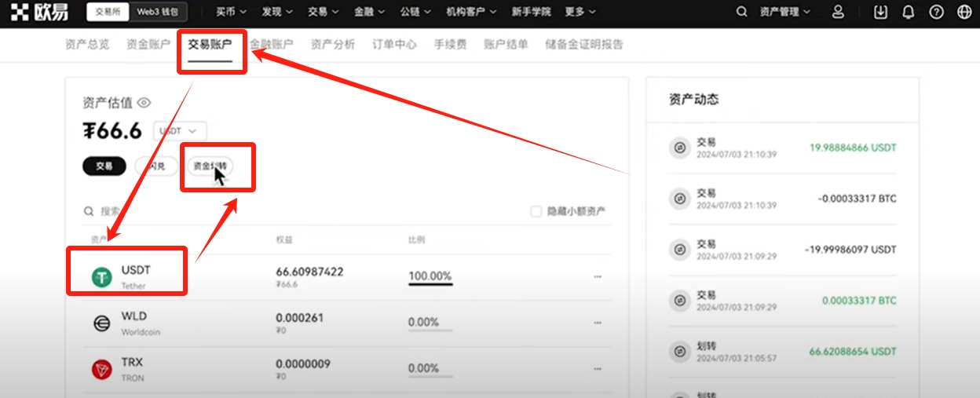Expand the 交易 header menu
Image resolution: width=980 pixels, height=398 pixels.
(324, 12)
